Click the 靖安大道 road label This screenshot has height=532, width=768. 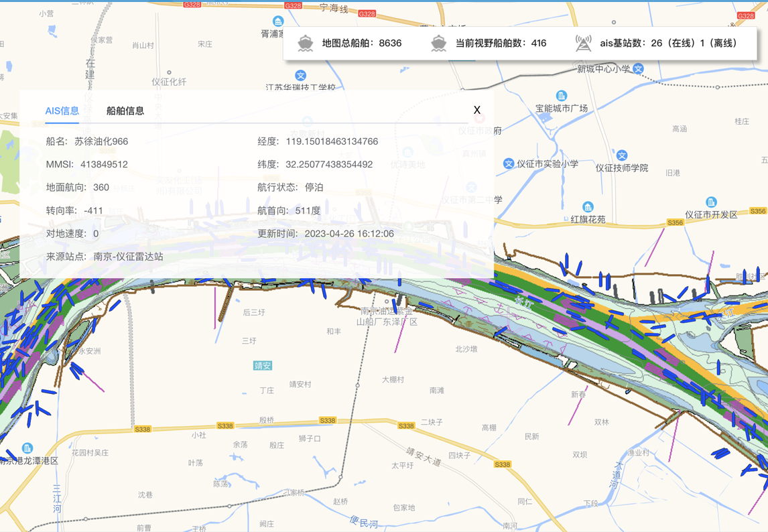[424, 456]
